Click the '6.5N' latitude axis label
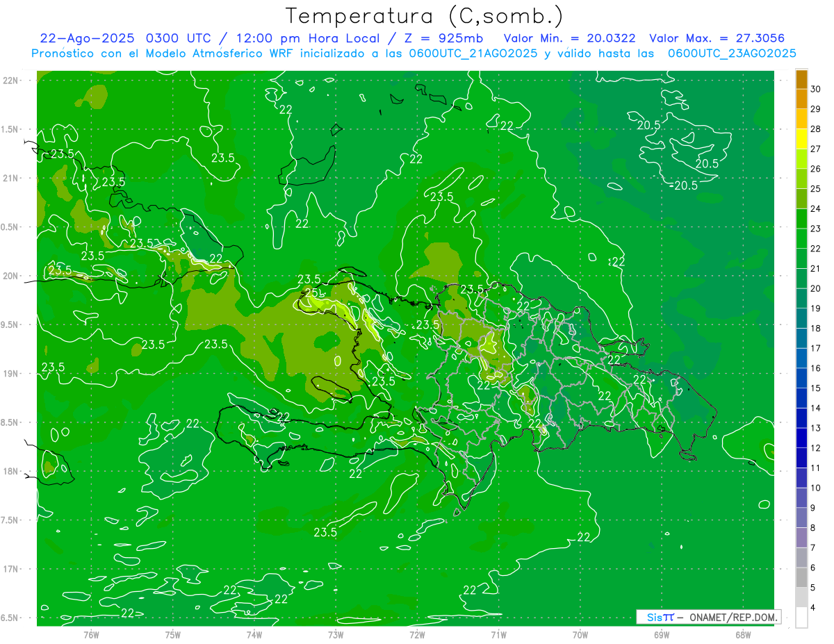 (x=10, y=618)
